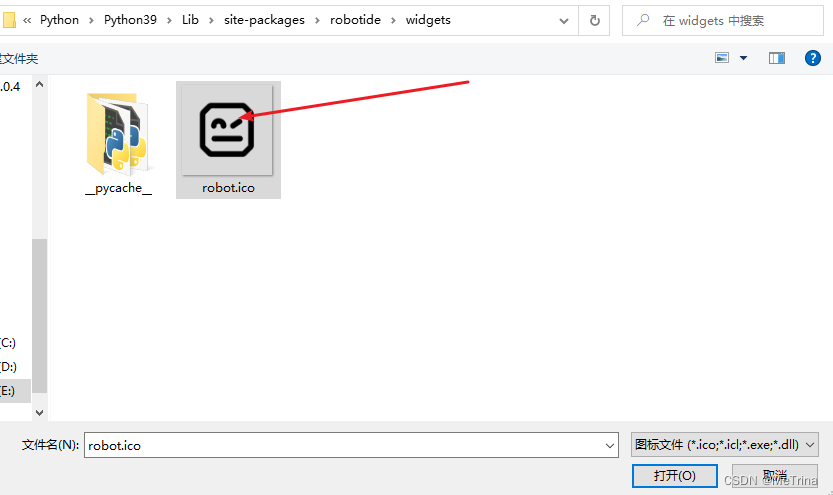The width and height of the screenshot is (833, 495).
Task: Expand chevron after Python39 breadcrumb
Action: point(169,21)
